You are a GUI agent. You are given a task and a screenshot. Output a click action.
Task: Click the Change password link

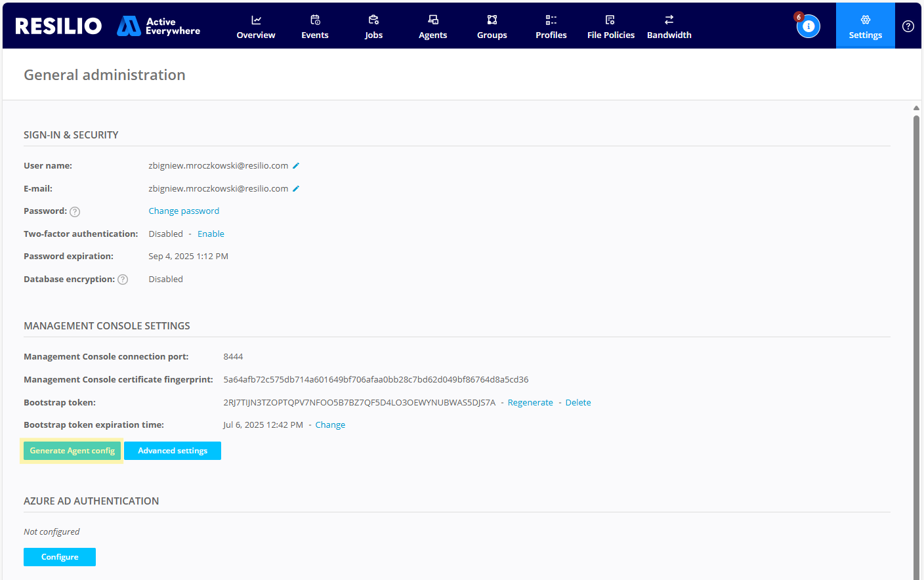click(x=184, y=211)
